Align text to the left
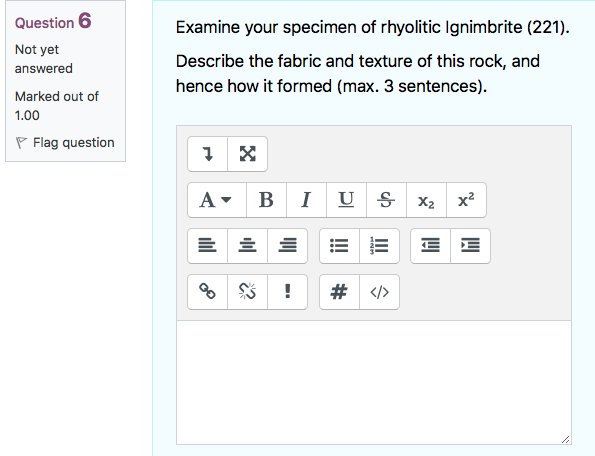 [208, 246]
